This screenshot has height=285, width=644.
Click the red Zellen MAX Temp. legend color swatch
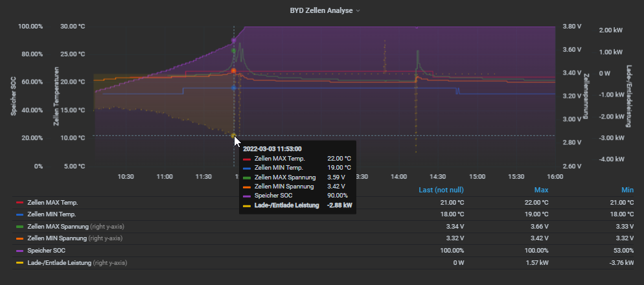(19, 203)
